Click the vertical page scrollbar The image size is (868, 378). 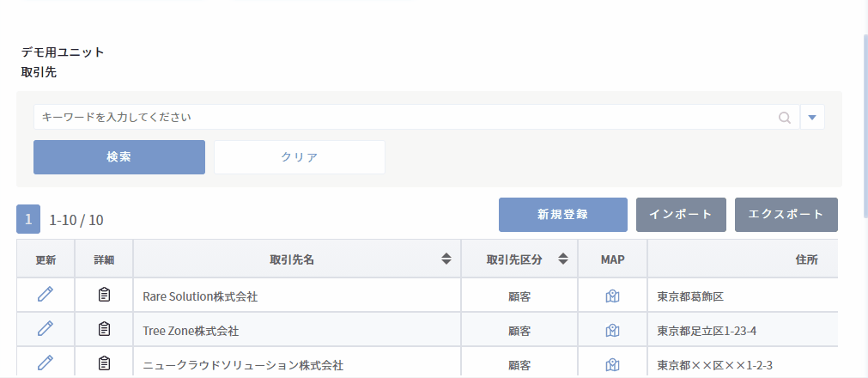point(865,125)
